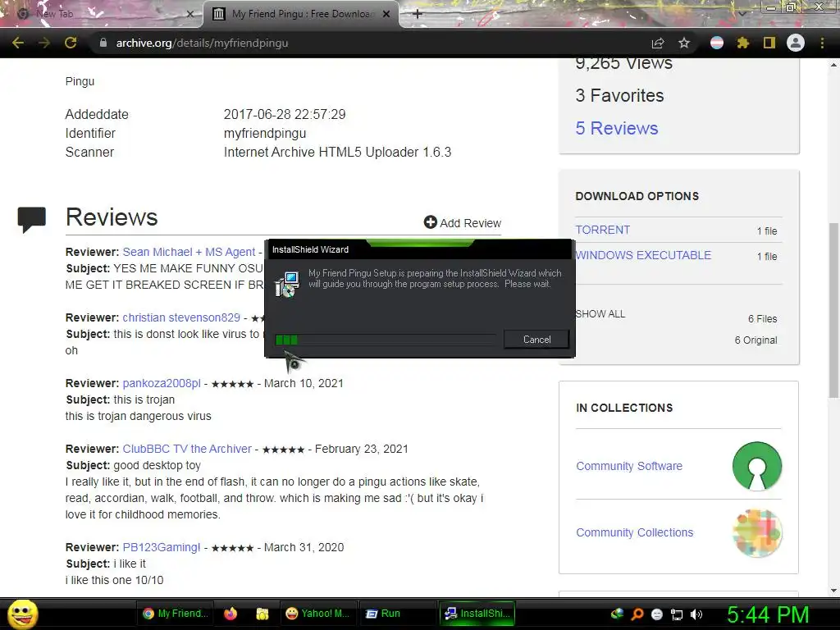Viewport: 840px width, 630px height.
Task: Close the New Tab tab
Action: [x=189, y=14]
